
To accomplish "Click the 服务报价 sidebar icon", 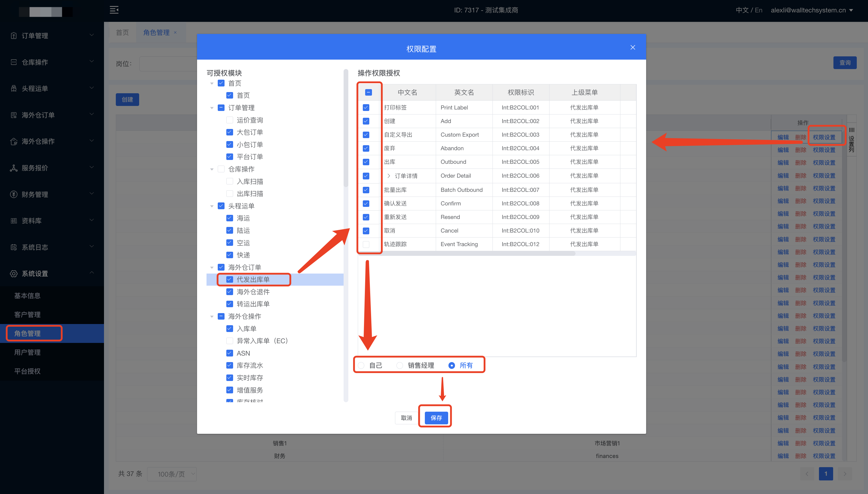I will [x=14, y=168].
